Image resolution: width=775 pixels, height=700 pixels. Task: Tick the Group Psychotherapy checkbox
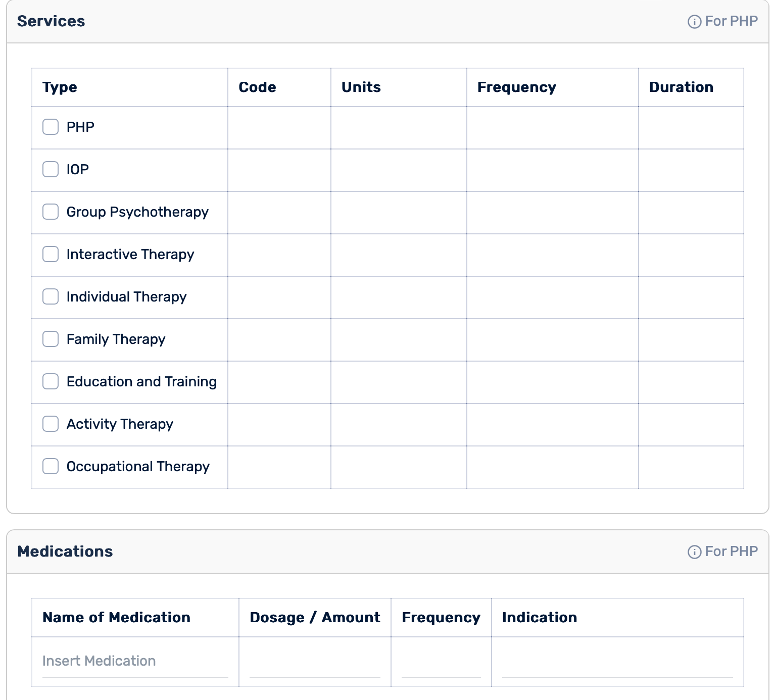[x=51, y=212]
